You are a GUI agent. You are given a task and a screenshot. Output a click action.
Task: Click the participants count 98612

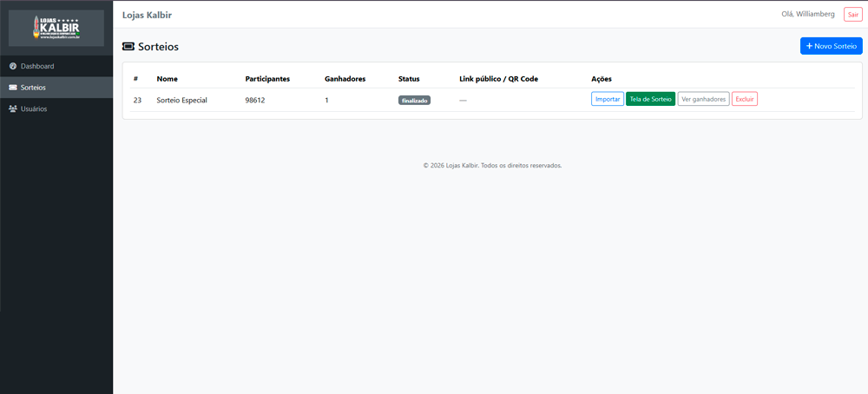click(255, 100)
